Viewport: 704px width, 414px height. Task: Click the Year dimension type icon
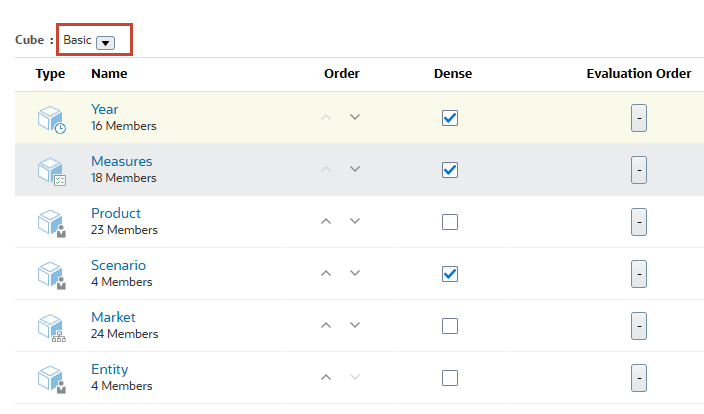pyautogui.click(x=50, y=119)
